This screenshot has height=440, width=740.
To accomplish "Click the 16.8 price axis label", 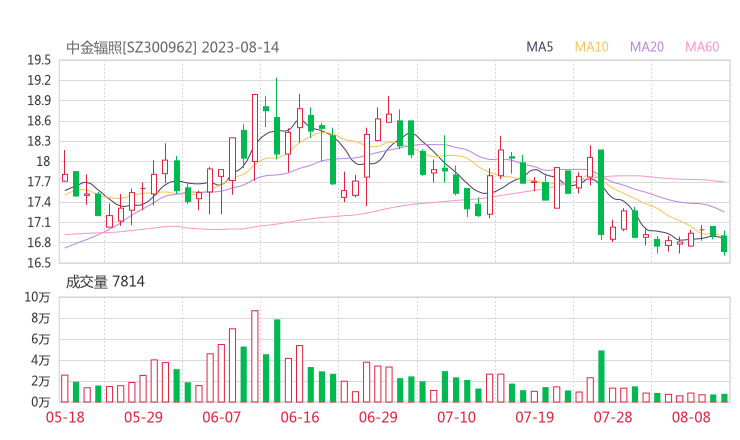I will (x=39, y=243).
